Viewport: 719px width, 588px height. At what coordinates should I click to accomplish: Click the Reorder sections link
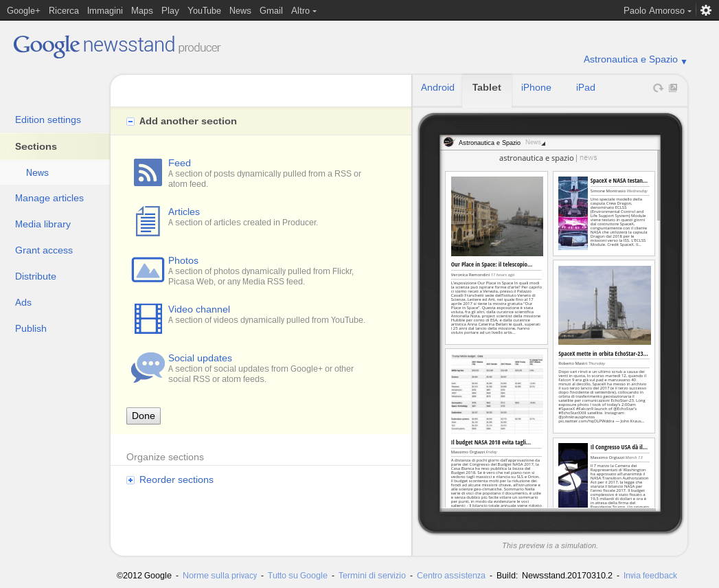click(176, 479)
